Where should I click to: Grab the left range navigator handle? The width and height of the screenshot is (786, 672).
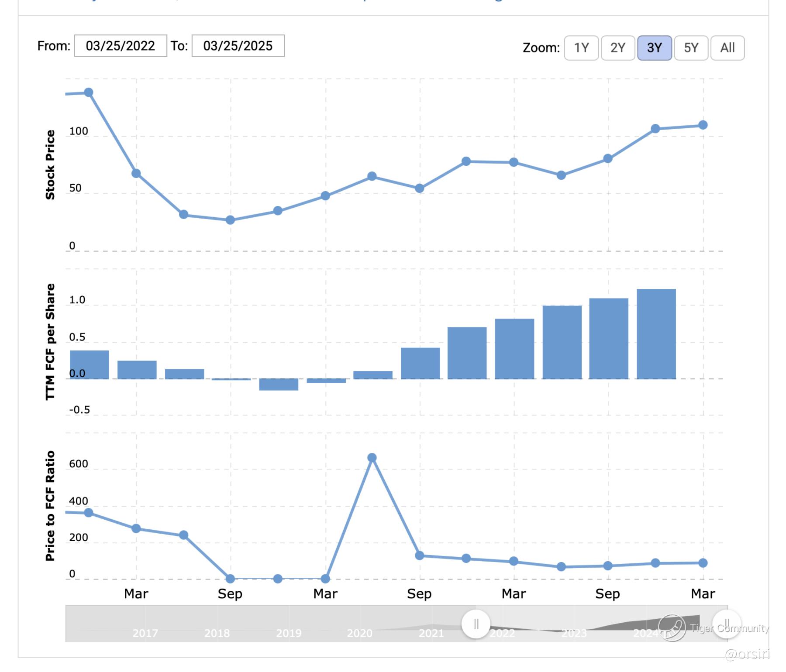coord(476,624)
